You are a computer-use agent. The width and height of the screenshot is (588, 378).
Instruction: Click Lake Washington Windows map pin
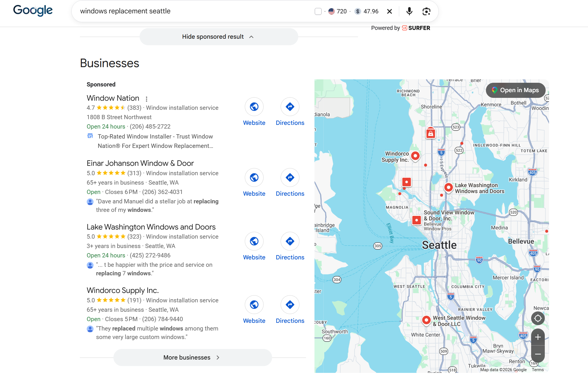[x=448, y=188]
